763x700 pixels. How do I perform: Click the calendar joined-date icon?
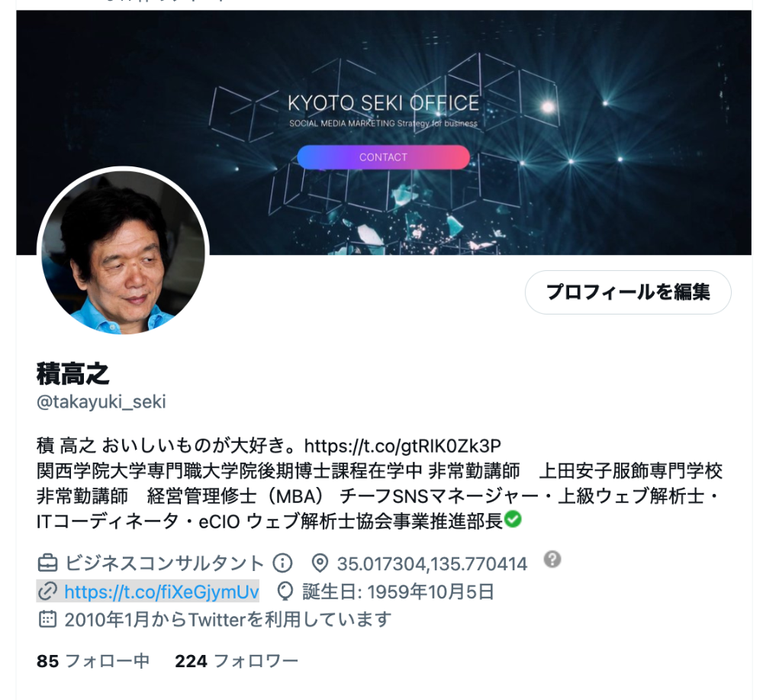pyautogui.click(x=47, y=619)
